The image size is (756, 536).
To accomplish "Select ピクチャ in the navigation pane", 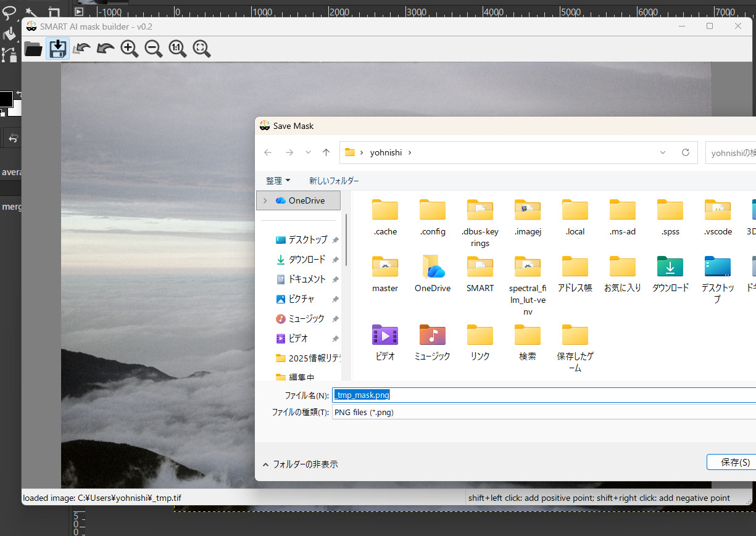I will (x=301, y=299).
